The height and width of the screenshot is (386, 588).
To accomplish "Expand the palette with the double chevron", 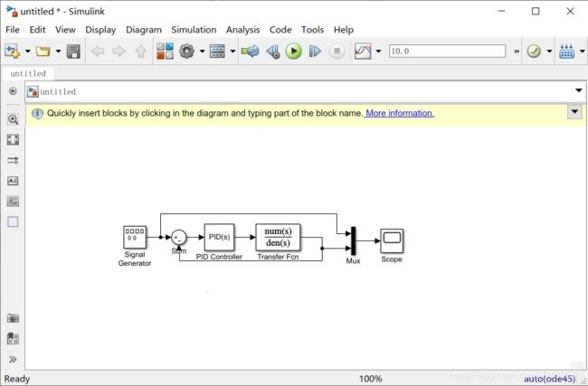I will pos(13,360).
